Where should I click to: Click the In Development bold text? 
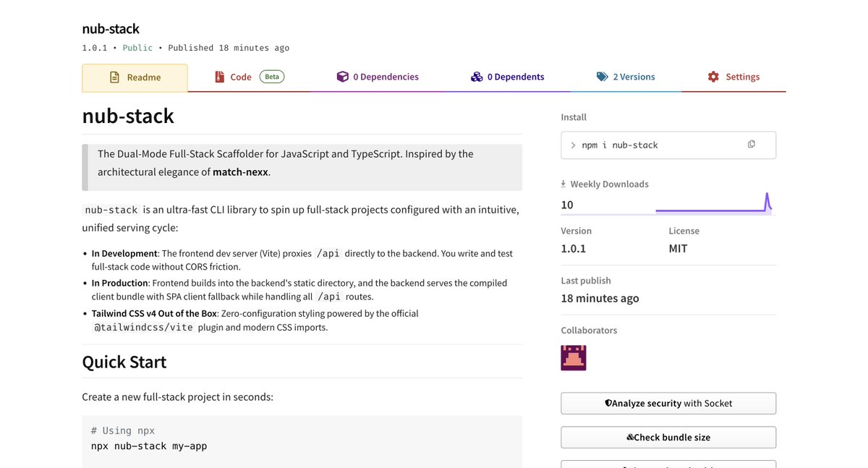click(x=124, y=254)
